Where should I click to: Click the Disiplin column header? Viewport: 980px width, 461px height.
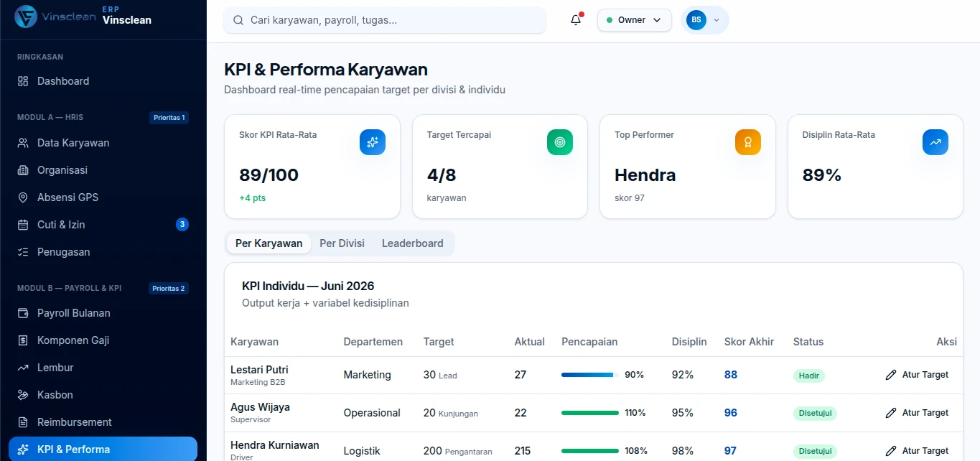689,342
